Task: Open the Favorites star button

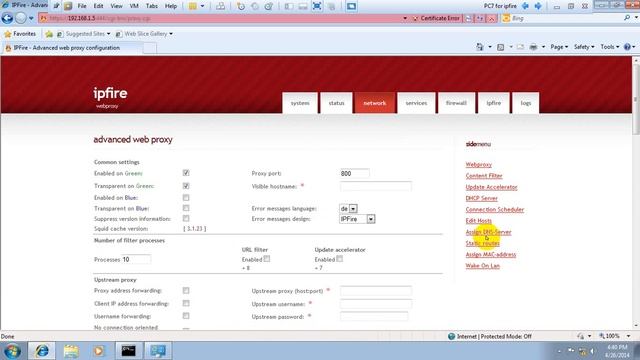Action: pos(20,34)
